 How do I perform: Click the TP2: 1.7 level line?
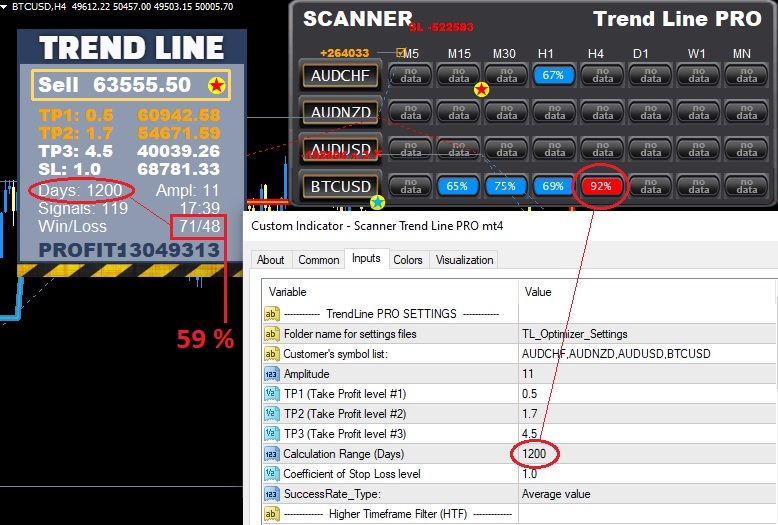[129, 133]
